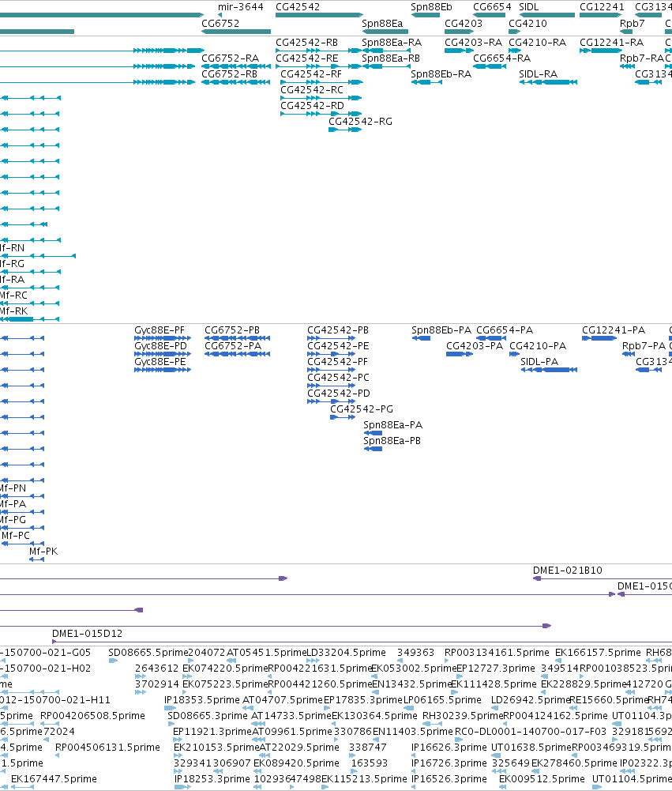
Task: Select EST SD08665.5prime
Action: [x=114, y=661]
